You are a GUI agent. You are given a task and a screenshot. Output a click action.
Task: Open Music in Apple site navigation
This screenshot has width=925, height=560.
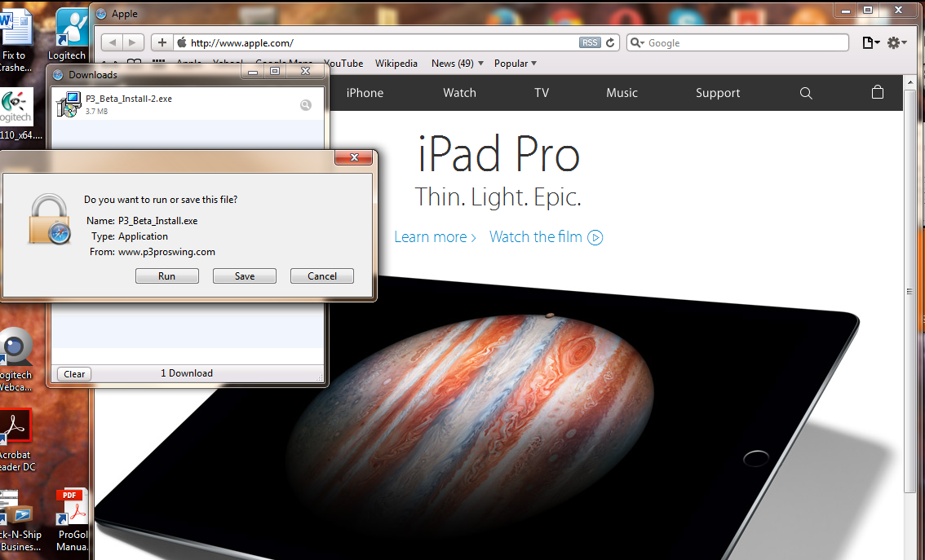(622, 93)
